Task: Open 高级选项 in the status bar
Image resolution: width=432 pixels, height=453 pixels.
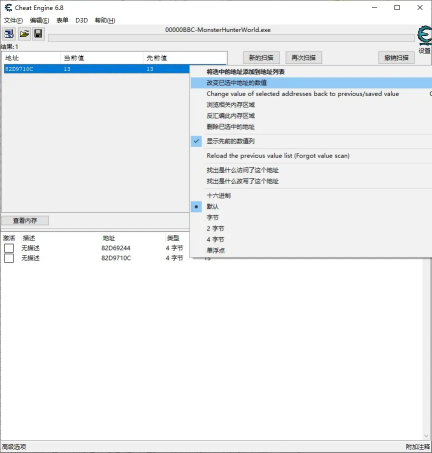Action: click(x=14, y=447)
